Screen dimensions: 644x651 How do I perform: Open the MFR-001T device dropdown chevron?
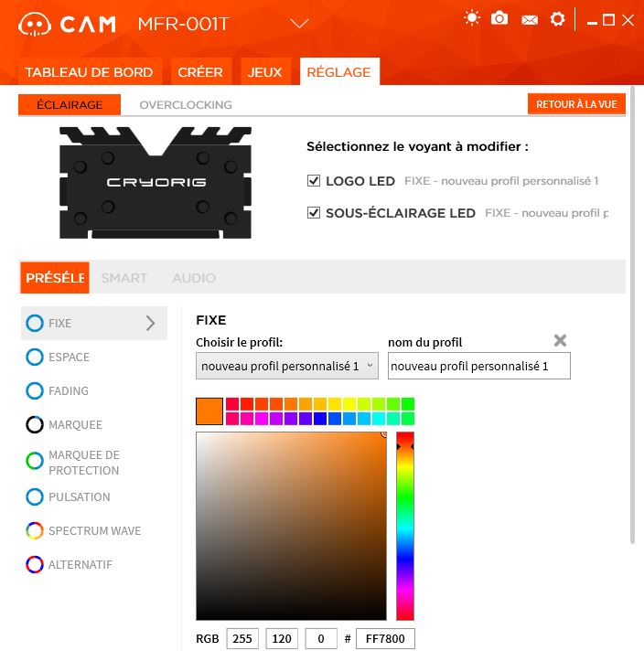pos(299,24)
